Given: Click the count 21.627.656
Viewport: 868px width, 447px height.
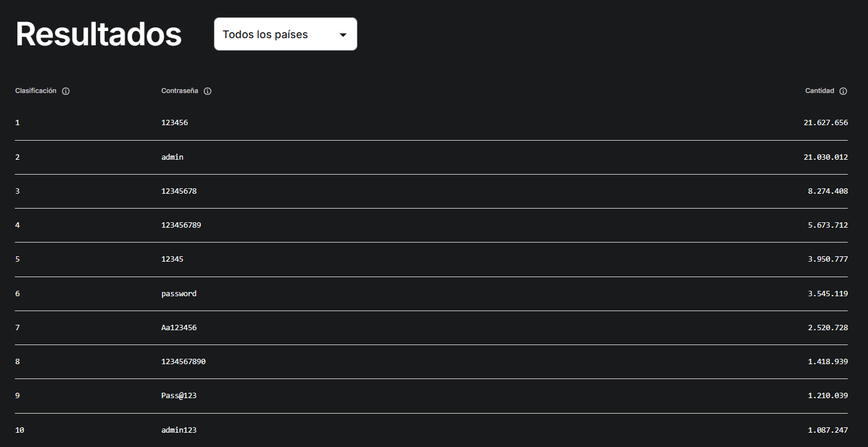Looking at the screenshot, I should (825, 123).
